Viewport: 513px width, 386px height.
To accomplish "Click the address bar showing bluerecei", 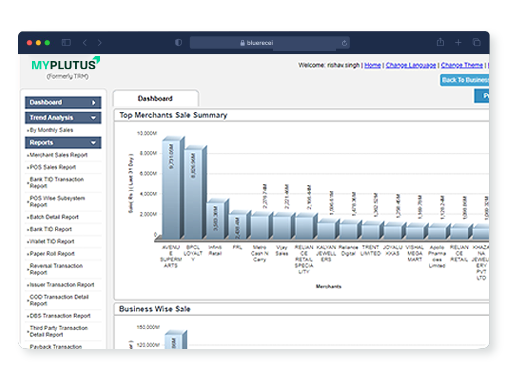I will (270, 43).
